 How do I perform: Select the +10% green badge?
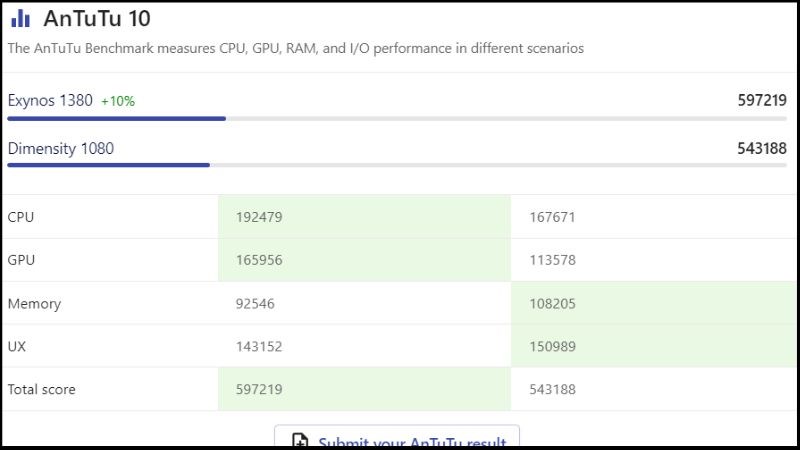coord(118,101)
